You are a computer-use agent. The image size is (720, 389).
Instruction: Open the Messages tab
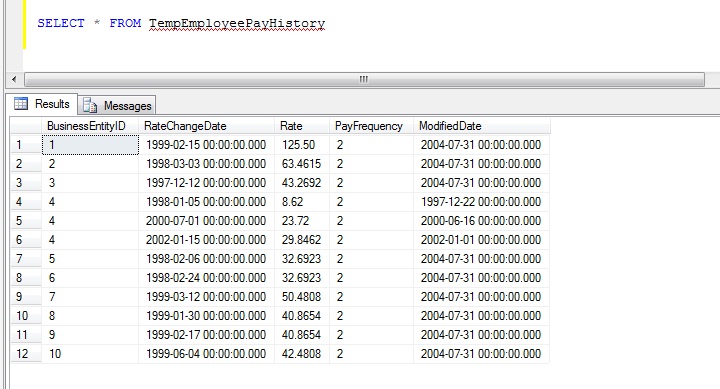point(117,106)
